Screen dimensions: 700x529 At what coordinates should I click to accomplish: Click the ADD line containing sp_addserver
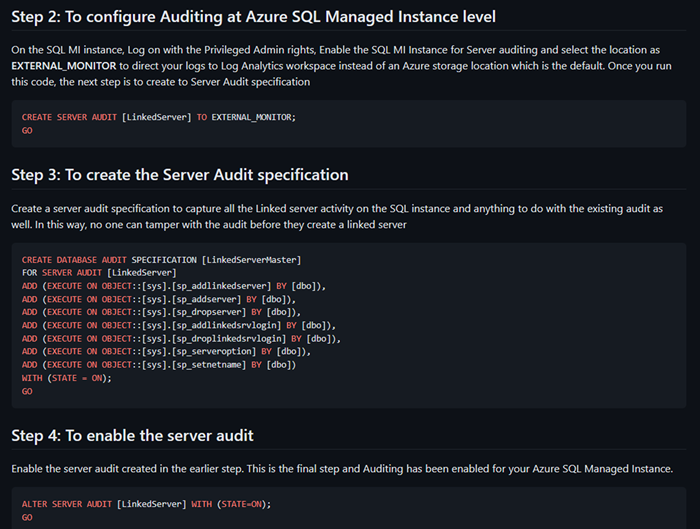[158, 299]
